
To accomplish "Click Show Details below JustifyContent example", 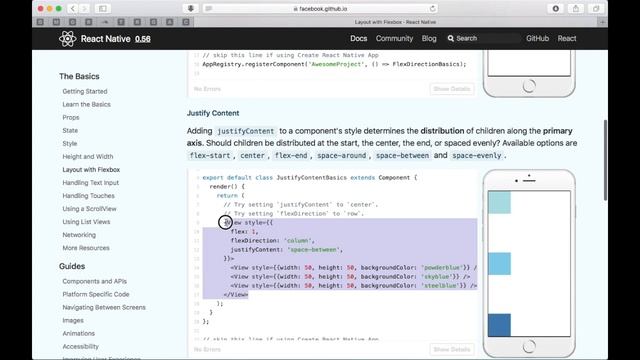I will pos(452,349).
